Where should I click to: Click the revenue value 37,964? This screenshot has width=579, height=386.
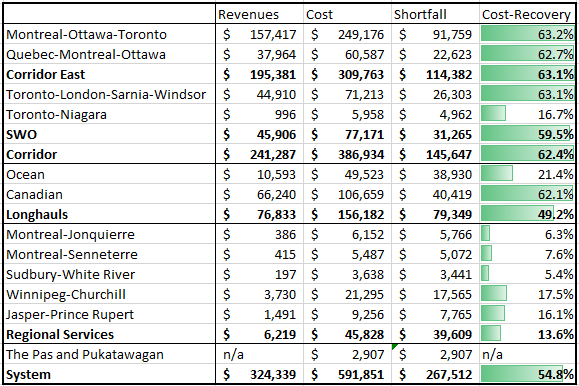(276, 54)
